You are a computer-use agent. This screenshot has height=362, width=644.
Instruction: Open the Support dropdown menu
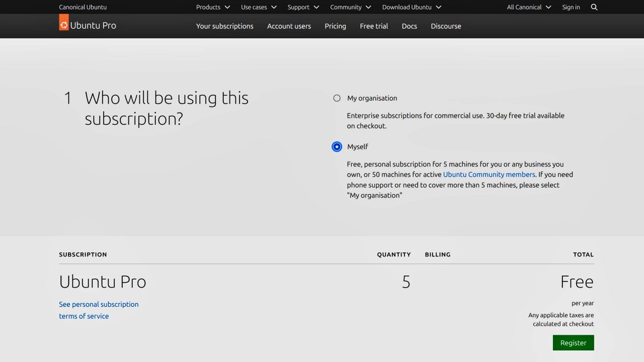303,7
